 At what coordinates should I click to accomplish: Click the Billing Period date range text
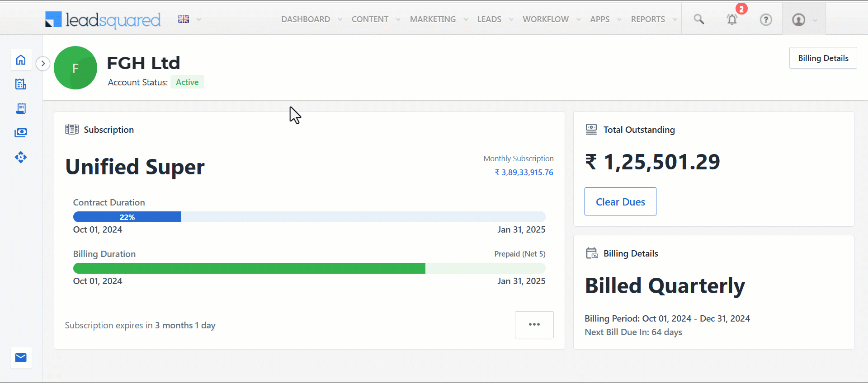pos(667,318)
